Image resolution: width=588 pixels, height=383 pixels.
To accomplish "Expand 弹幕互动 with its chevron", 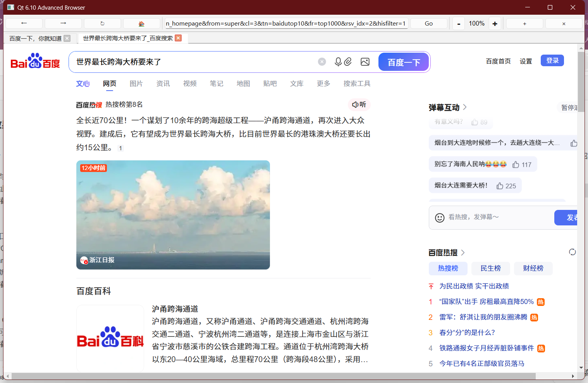I will click(x=465, y=107).
